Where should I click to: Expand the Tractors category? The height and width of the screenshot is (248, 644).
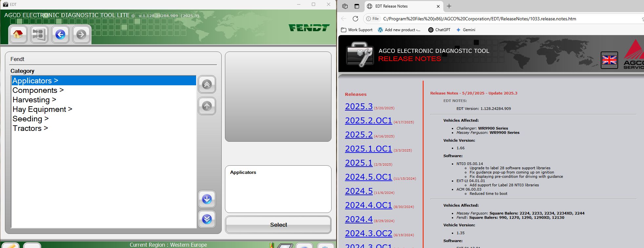click(x=104, y=128)
